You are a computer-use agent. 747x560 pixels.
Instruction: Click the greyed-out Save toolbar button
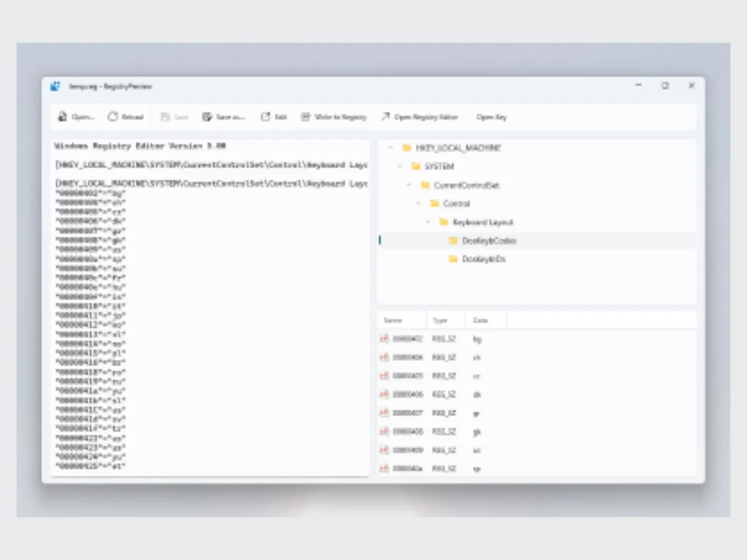click(x=174, y=117)
